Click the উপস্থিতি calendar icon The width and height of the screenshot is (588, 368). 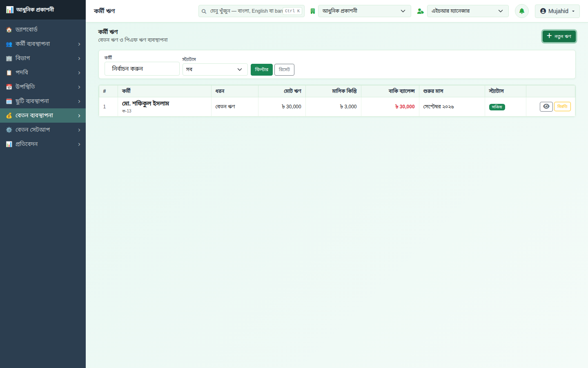coord(9,87)
